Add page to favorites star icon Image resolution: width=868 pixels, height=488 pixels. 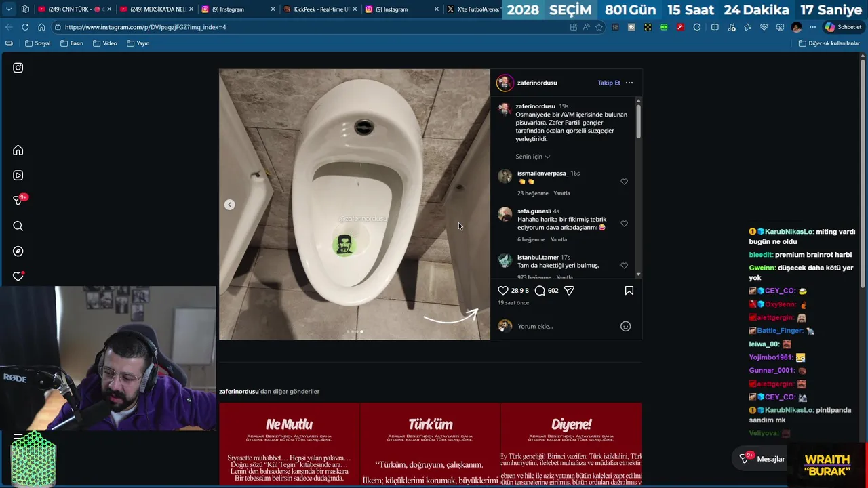tap(599, 27)
